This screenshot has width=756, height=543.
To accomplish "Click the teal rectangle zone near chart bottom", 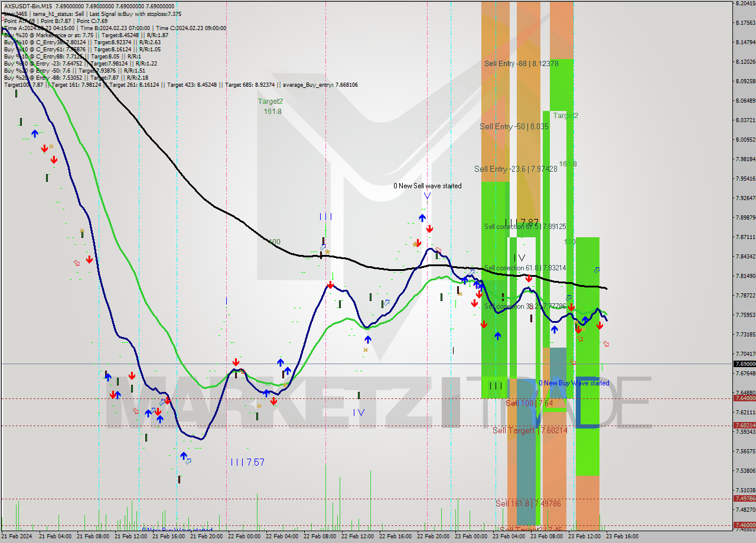I will 526,460.
